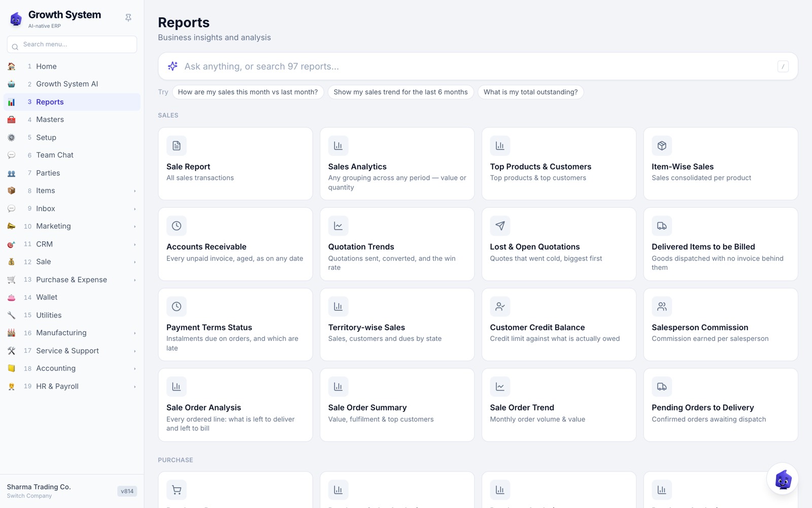The image size is (812, 508).
Task: Click the Customer Credit Balance user-check icon
Action: [500, 306]
